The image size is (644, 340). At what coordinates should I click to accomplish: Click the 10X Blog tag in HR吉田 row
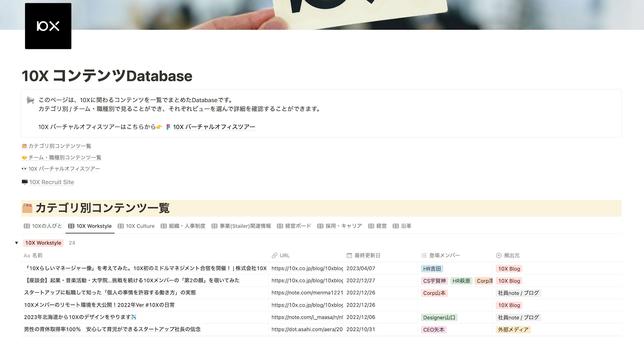tap(509, 269)
